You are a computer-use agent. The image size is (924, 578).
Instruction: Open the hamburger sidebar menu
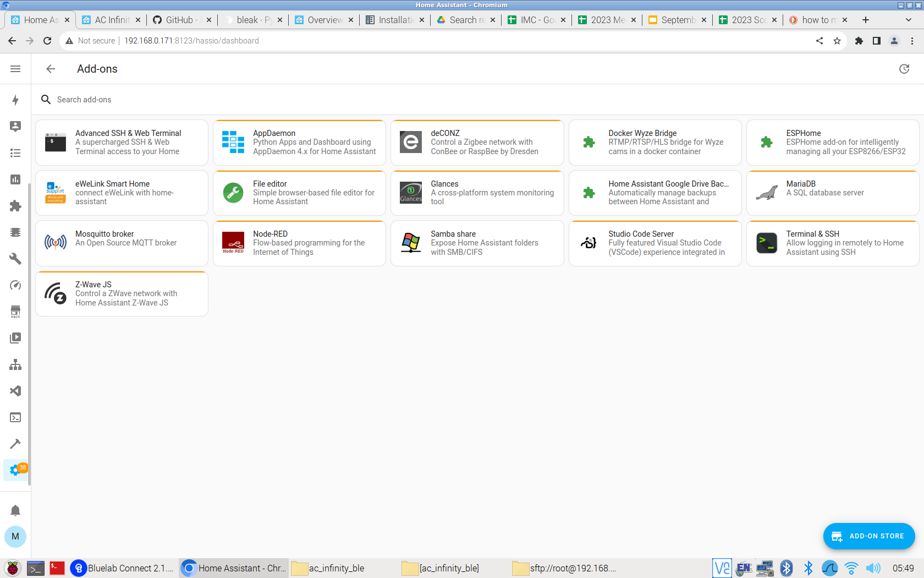[x=15, y=69]
